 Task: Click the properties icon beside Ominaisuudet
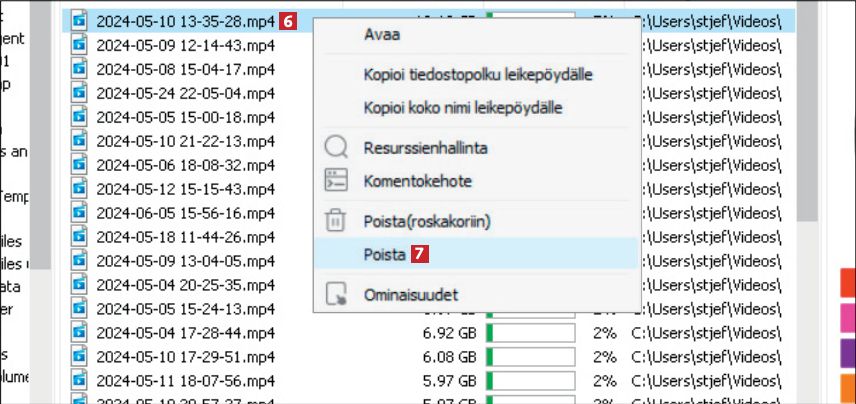[336, 295]
